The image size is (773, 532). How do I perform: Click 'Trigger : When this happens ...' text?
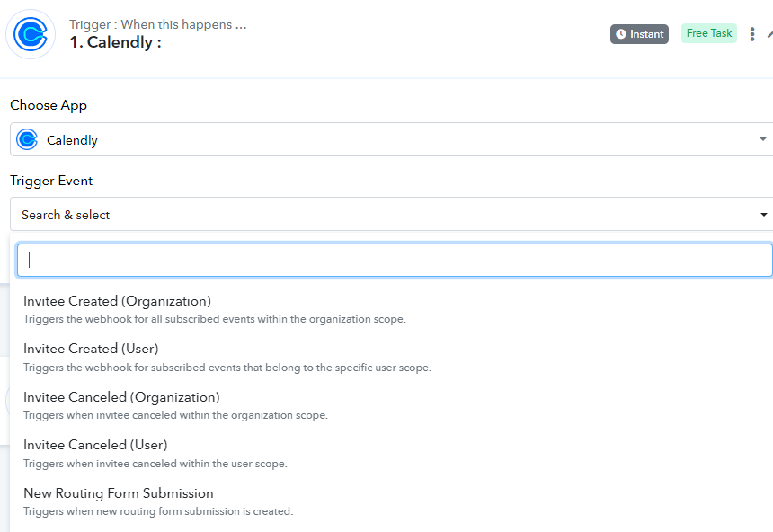point(158,24)
